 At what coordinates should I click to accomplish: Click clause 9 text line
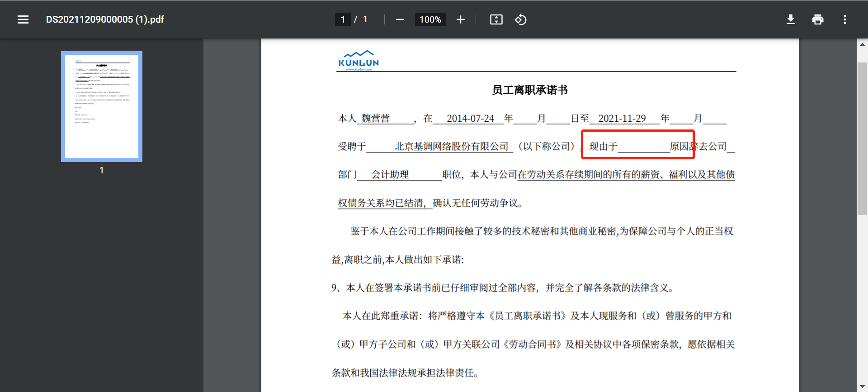[503, 288]
